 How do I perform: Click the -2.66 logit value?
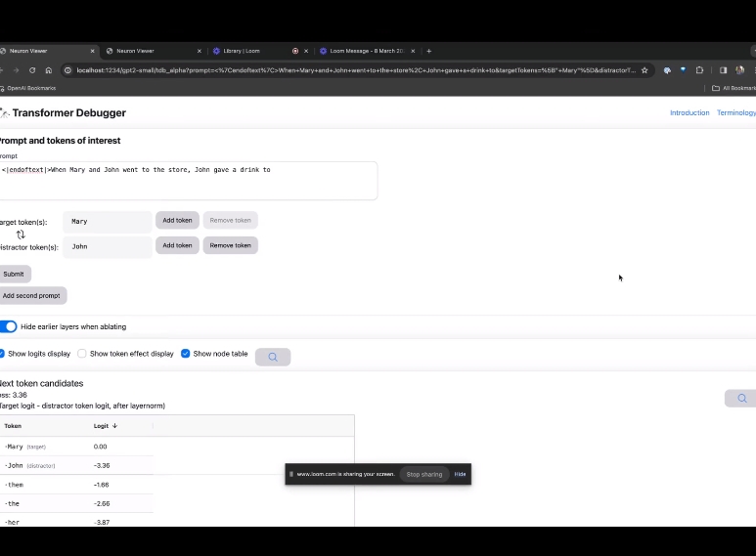[102, 503]
